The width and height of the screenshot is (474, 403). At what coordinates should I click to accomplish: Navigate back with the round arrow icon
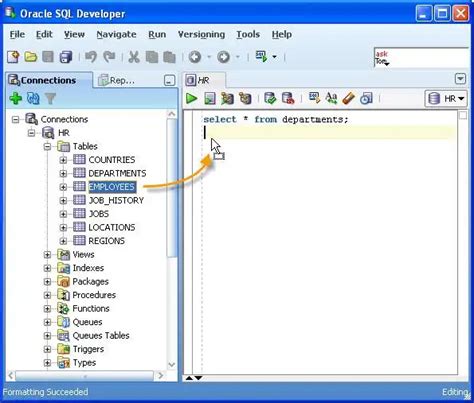[195, 57]
